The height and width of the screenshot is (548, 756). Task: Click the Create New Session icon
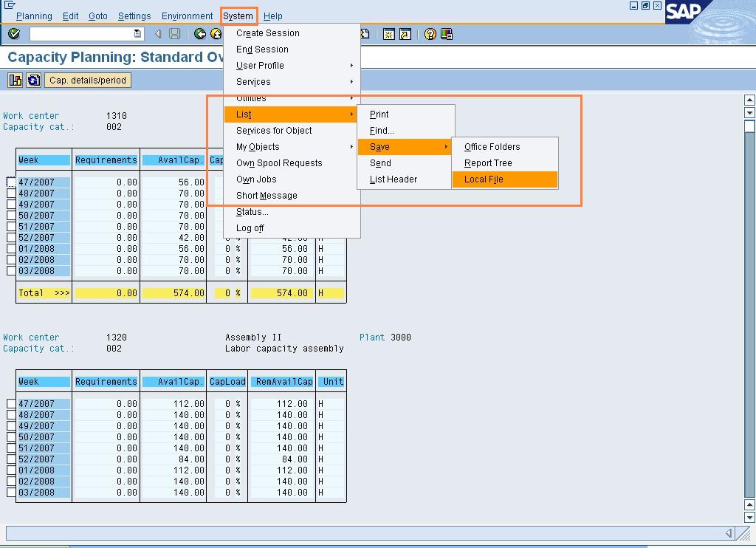coord(389,34)
